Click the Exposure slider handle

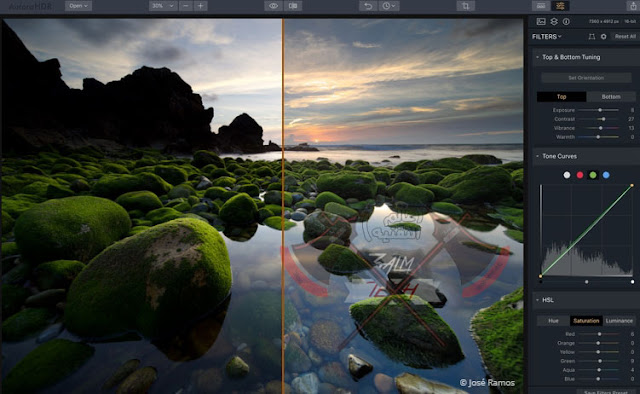(x=600, y=110)
